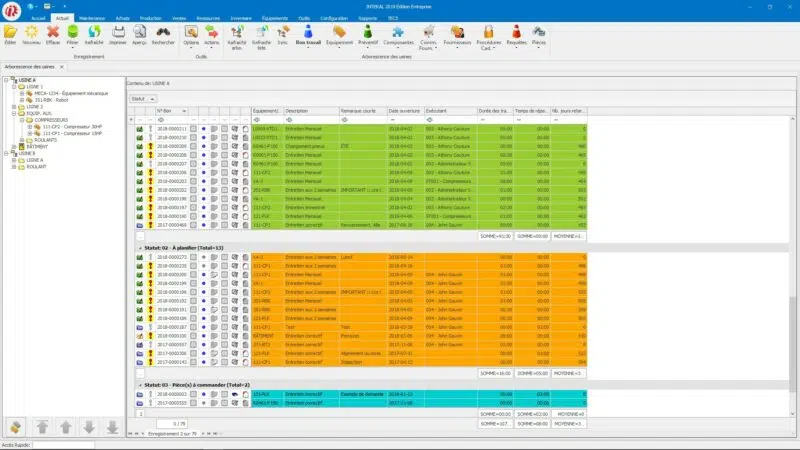Open the Rechercher binoculars tool
800x450 pixels.
(163, 34)
